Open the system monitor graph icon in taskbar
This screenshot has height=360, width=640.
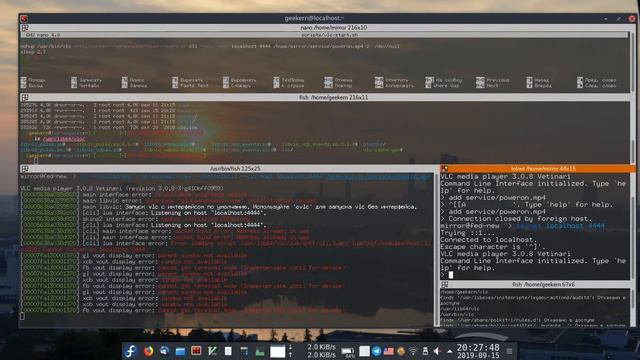click(260, 351)
